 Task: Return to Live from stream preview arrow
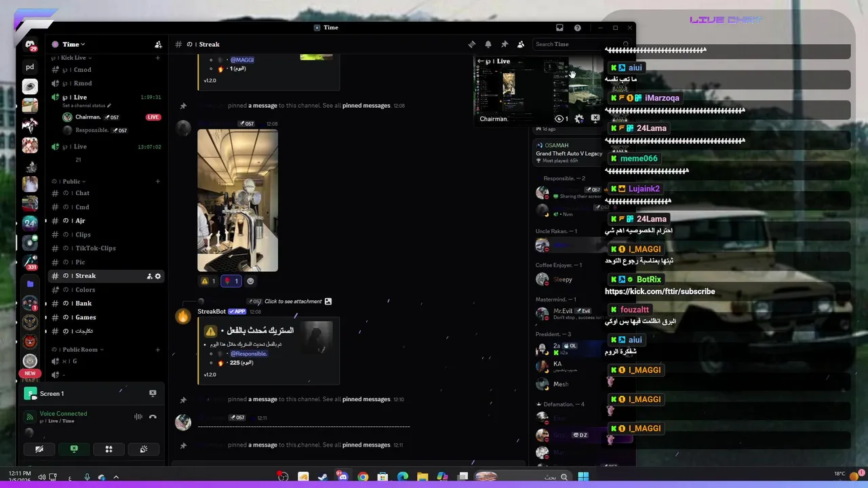pos(481,61)
